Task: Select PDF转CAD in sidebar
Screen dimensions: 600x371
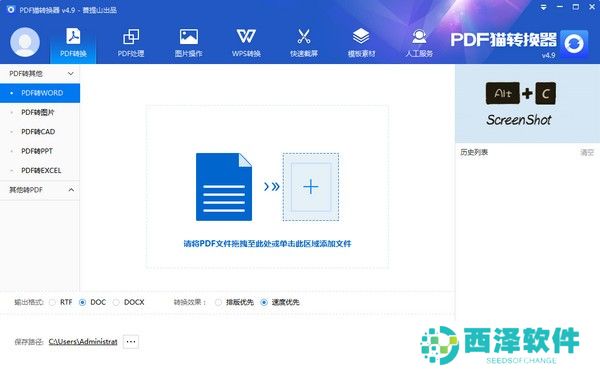Action: click(40, 132)
